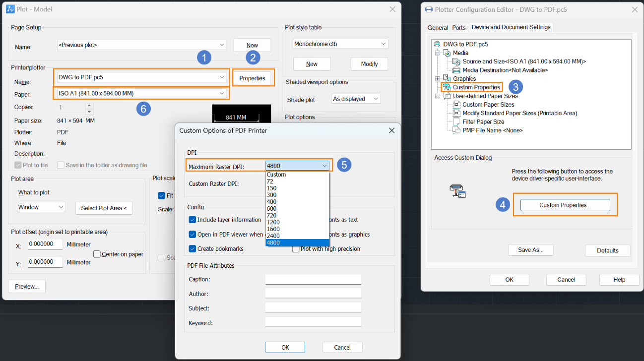
Task: Click the printer Properties button
Action: tap(253, 78)
